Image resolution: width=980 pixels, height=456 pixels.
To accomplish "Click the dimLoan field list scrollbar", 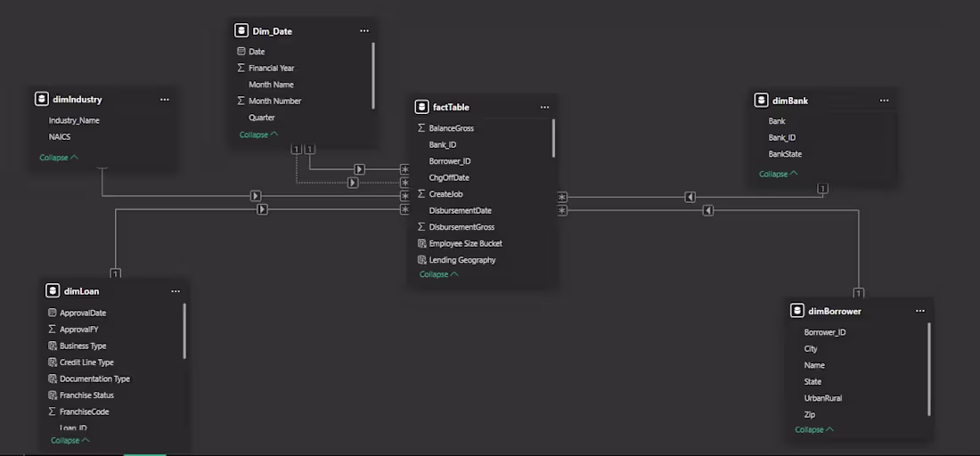I will click(184, 331).
